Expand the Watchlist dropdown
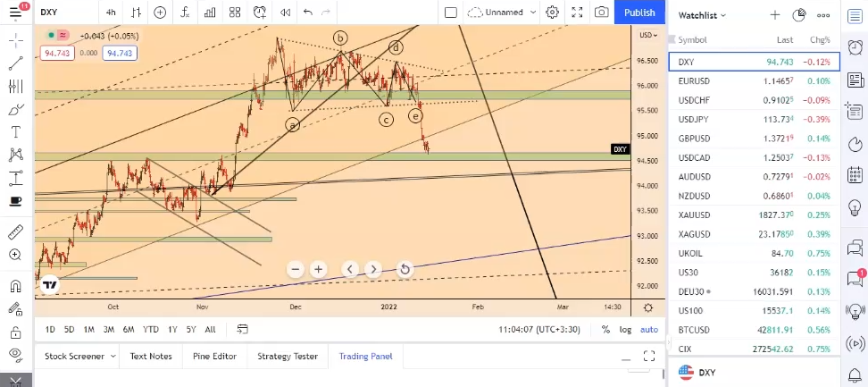This screenshot has width=868, height=387. 723,15
